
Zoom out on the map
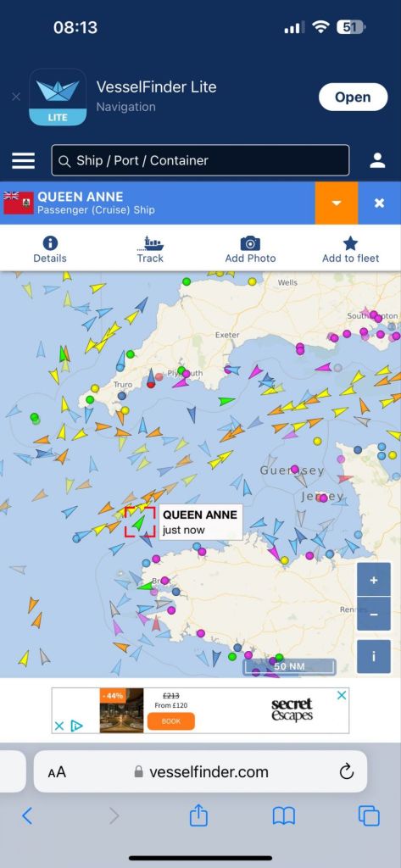click(374, 614)
